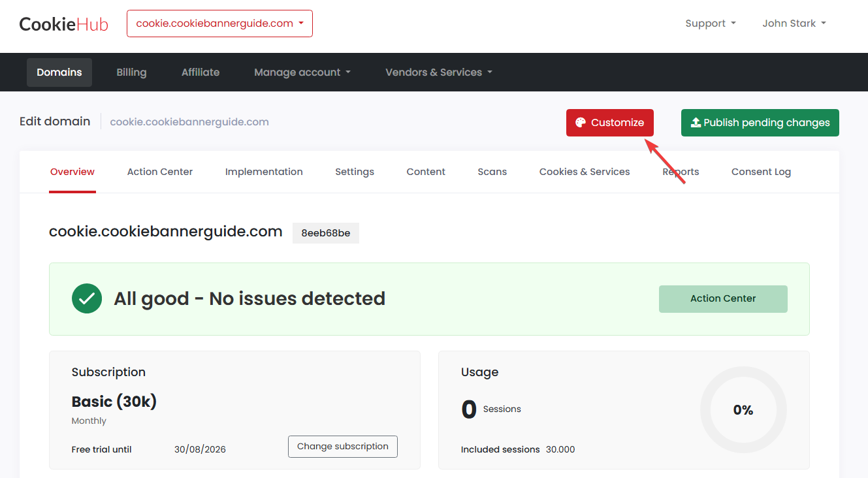868x478 pixels.
Task: Switch to the Implementation tab
Action: point(264,172)
